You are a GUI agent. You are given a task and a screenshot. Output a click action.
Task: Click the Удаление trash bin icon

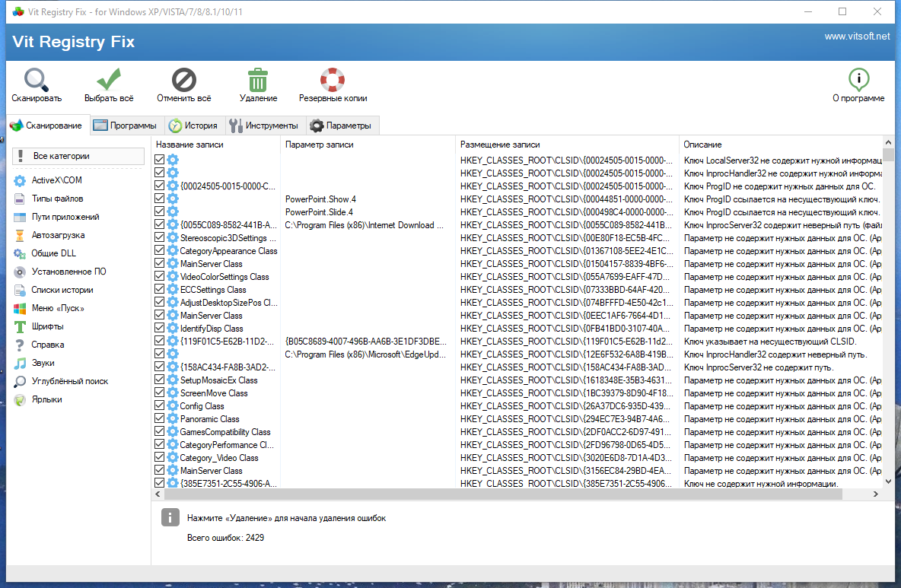[x=258, y=80]
